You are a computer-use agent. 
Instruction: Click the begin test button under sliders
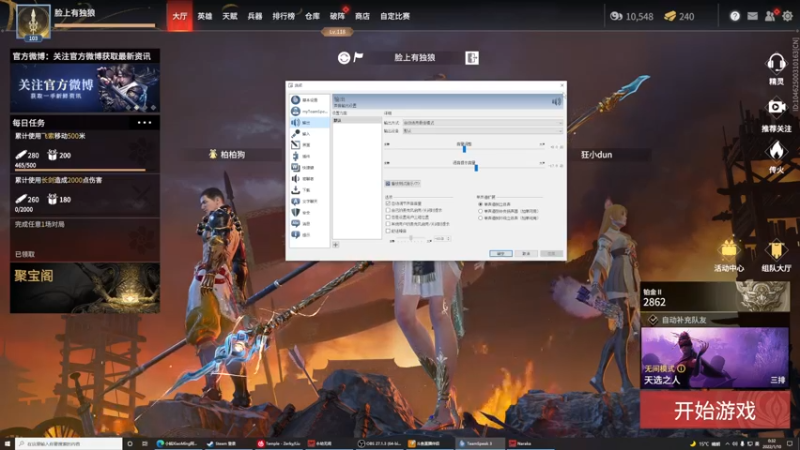coord(403,183)
